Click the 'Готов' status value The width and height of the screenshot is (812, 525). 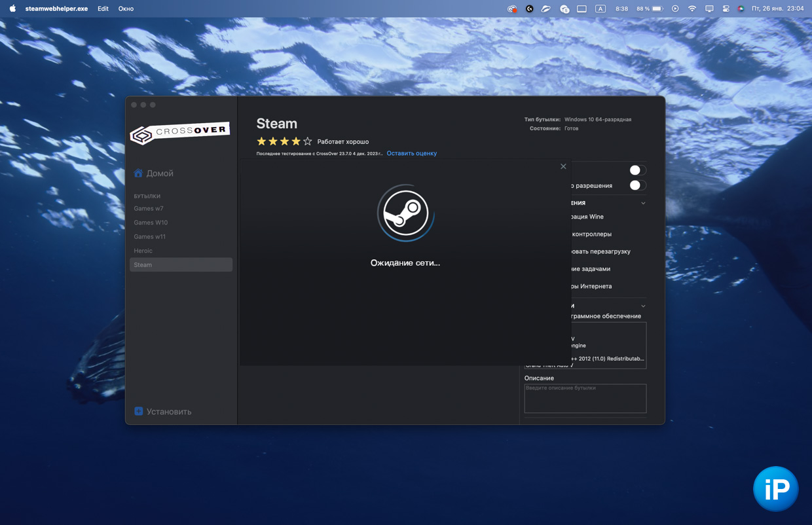pyautogui.click(x=572, y=128)
